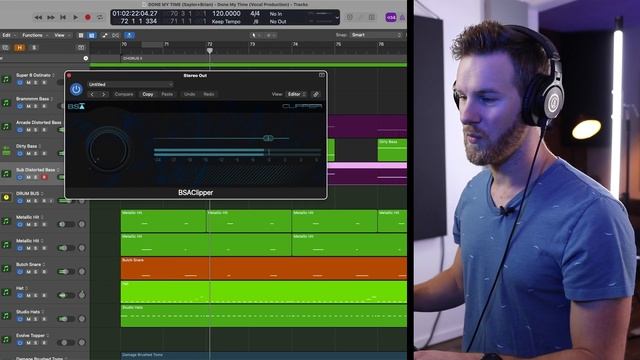Click the Sub Distorted Bass track icon
Image resolution: width=640 pixels, height=360 pixels.
[6, 173]
